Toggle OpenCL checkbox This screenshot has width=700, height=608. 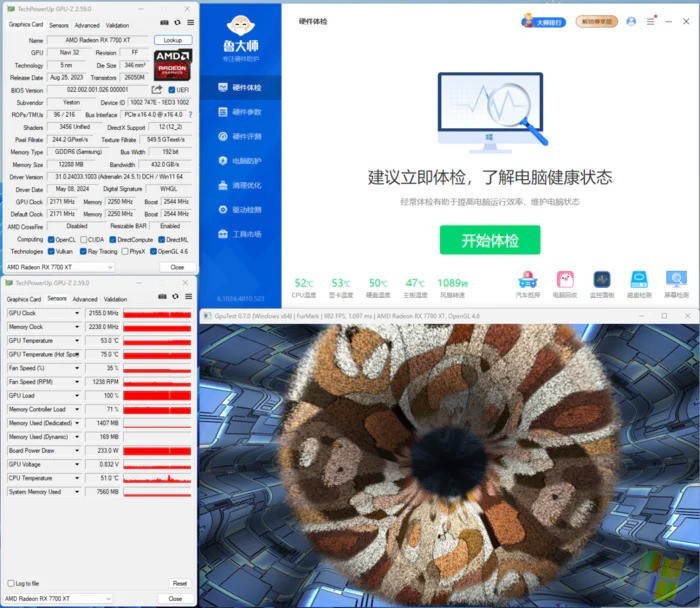(51, 240)
